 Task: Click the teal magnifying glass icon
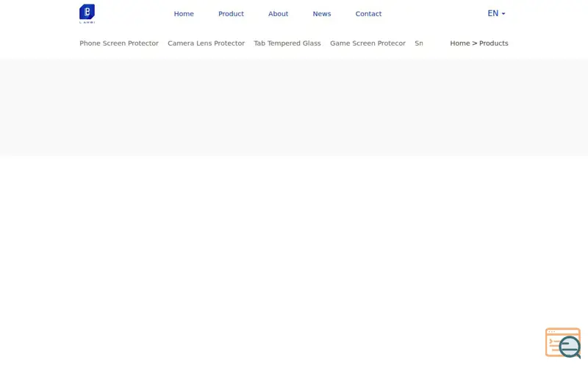(570, 347)
